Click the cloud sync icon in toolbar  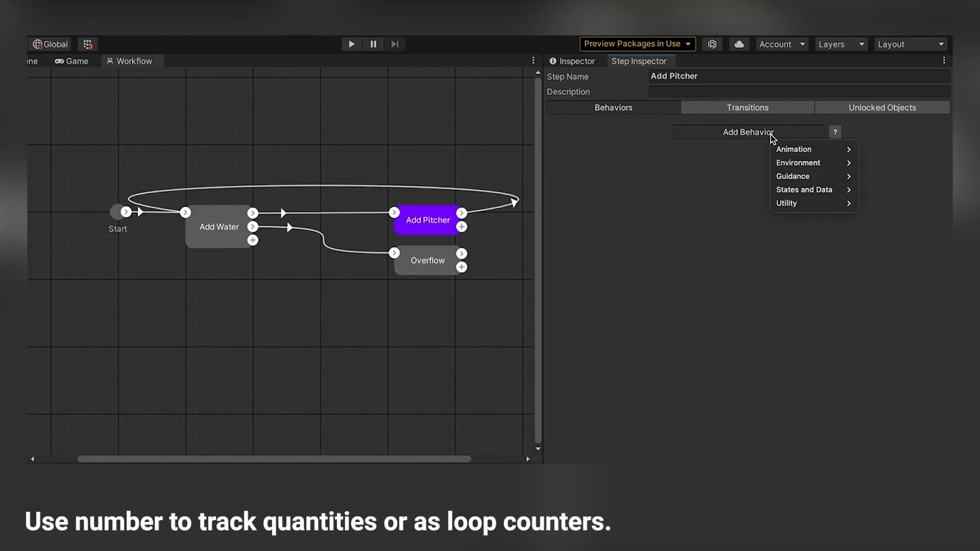coord(739,44)
